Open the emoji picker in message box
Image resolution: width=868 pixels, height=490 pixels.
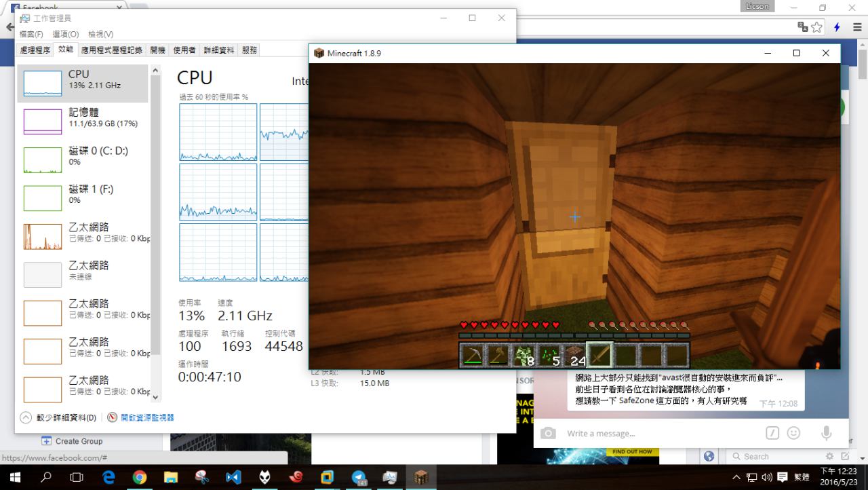[x=793, y=433]
